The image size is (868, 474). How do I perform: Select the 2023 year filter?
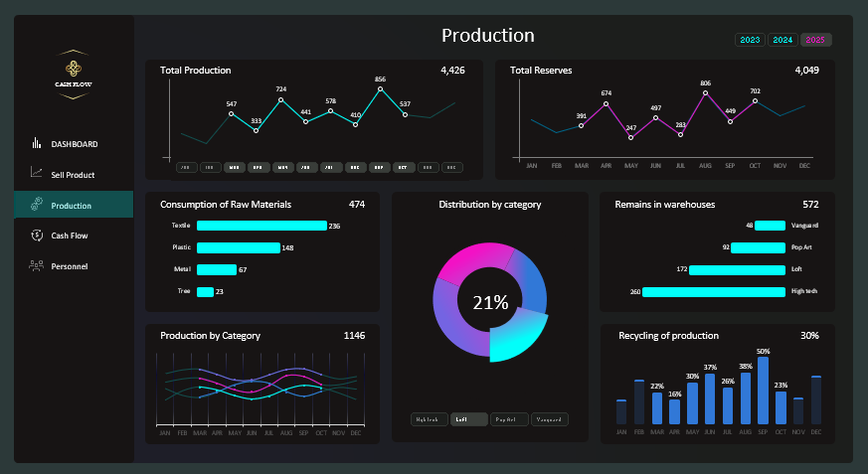click(x=750, y=40)
